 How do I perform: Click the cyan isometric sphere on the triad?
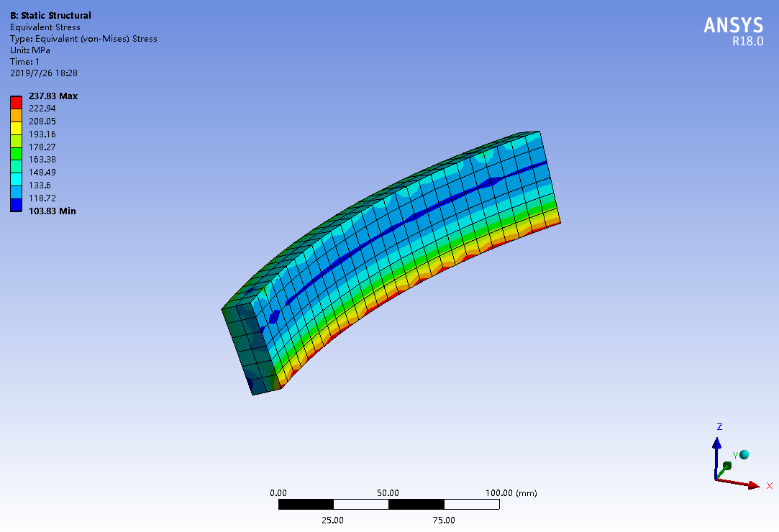744,454
